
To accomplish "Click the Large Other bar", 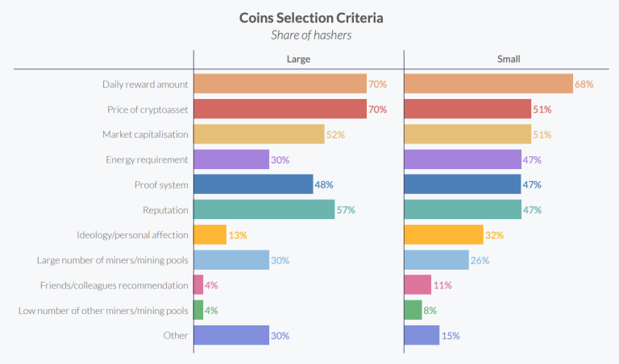I will [231, 335].
